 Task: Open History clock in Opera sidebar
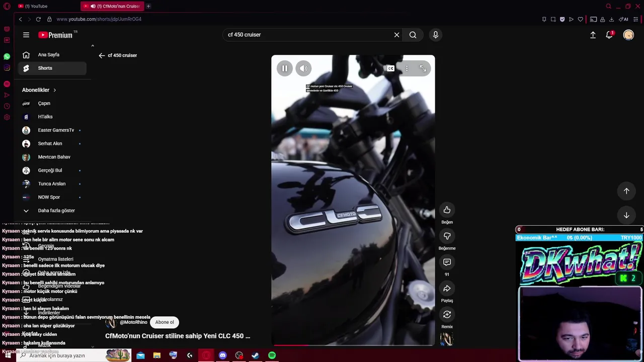coord(7,106)
